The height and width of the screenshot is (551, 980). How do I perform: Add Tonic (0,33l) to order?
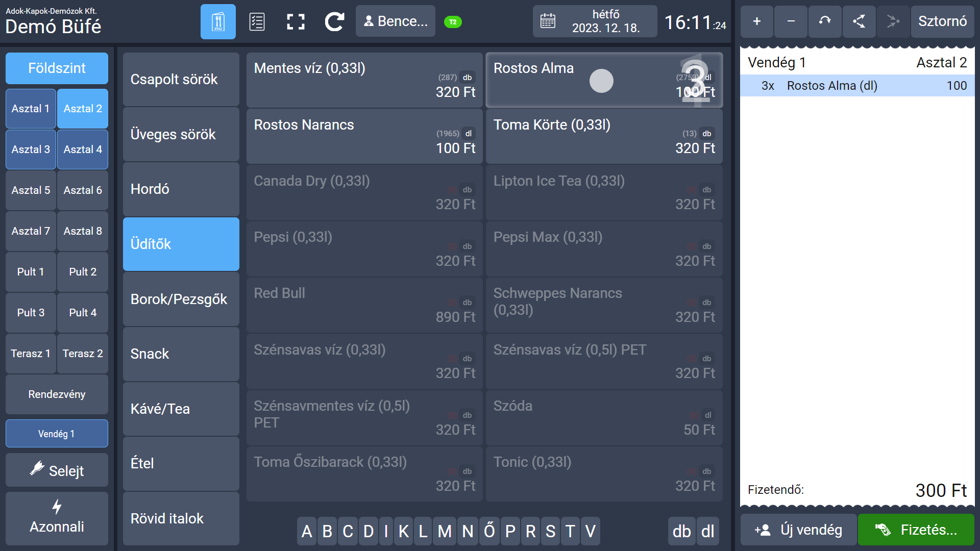pyautogui.click(x=604, y=474)
